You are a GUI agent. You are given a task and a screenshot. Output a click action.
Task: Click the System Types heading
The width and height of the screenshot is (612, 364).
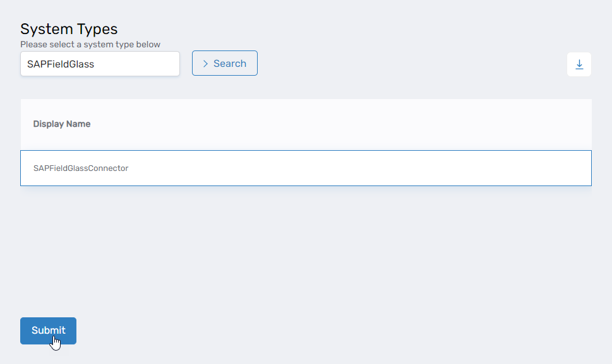pyautogui.click(x=69, y=29)
